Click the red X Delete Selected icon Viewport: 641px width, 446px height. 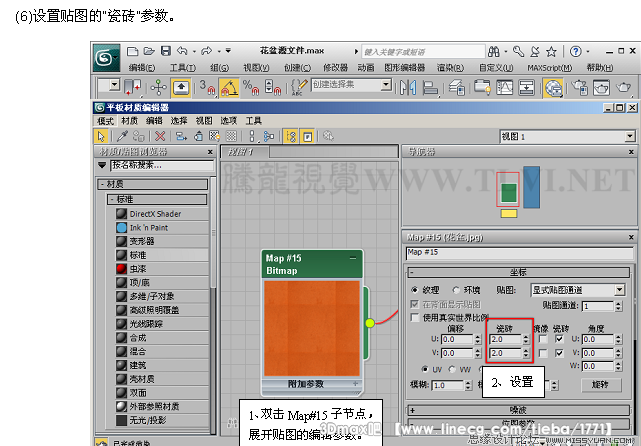160,136
